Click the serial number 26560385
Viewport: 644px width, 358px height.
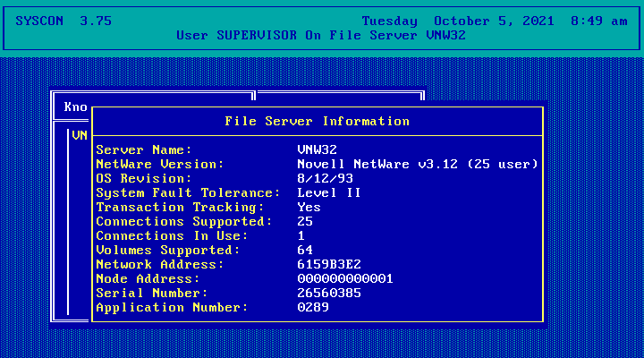(329, 293)
